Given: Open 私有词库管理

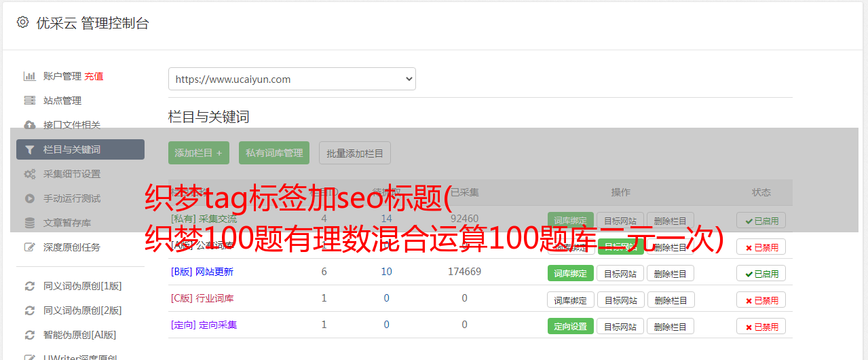Looking at the screenshot, I should click(x=274, y=153).
